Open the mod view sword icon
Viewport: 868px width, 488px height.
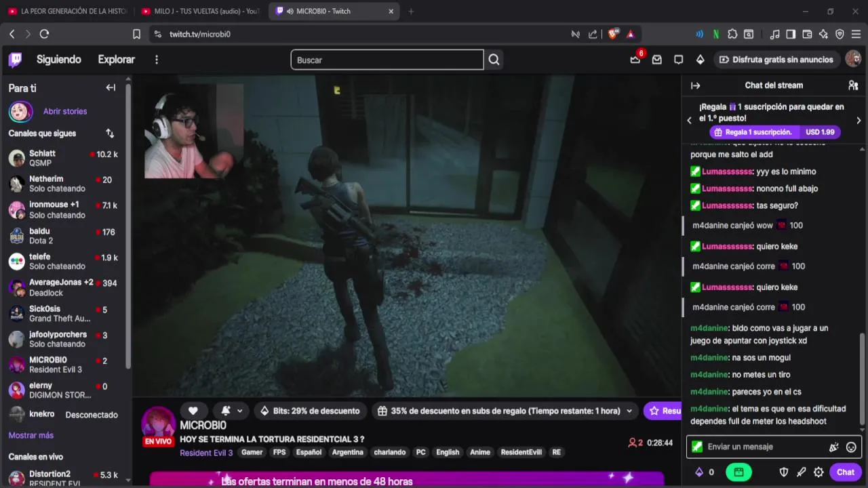(x=802, y=472)
